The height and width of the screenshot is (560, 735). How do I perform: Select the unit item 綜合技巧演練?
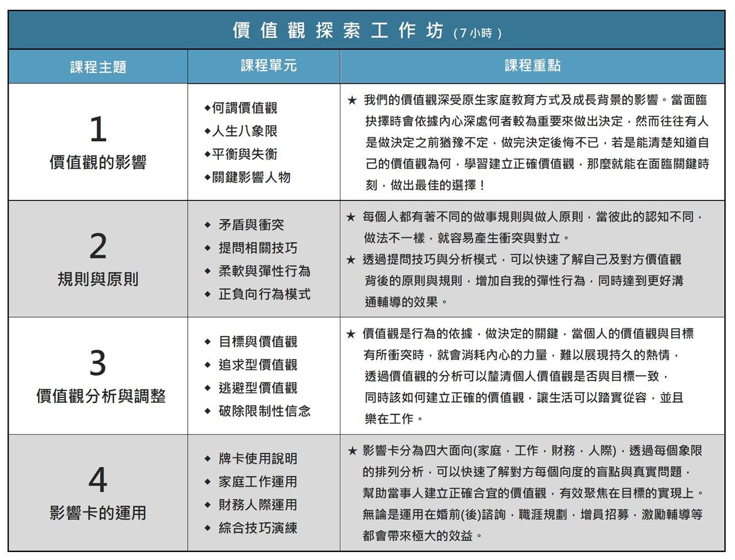coord(258,528)
